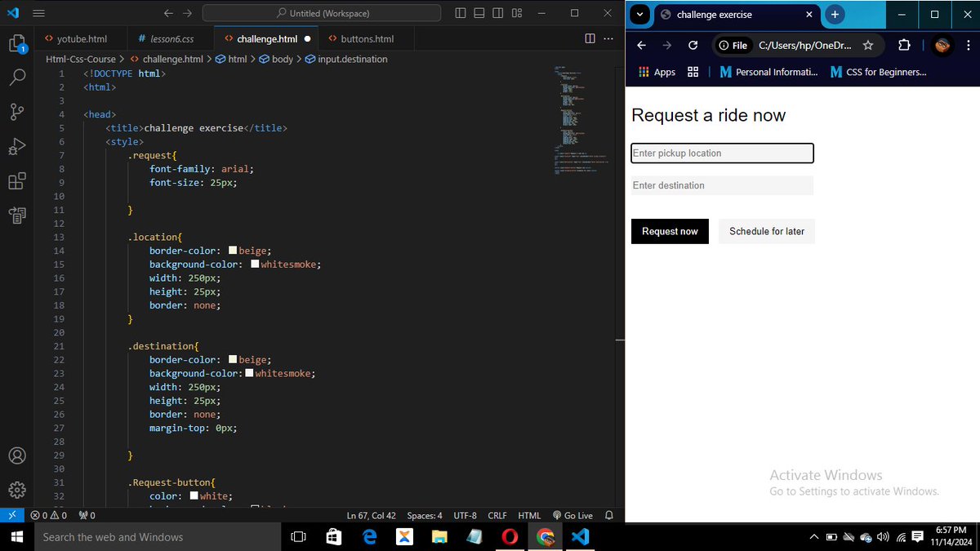Open the Source Control panel in VS Code
Viewport: 980px width, 551px height.
pos(17,112)
